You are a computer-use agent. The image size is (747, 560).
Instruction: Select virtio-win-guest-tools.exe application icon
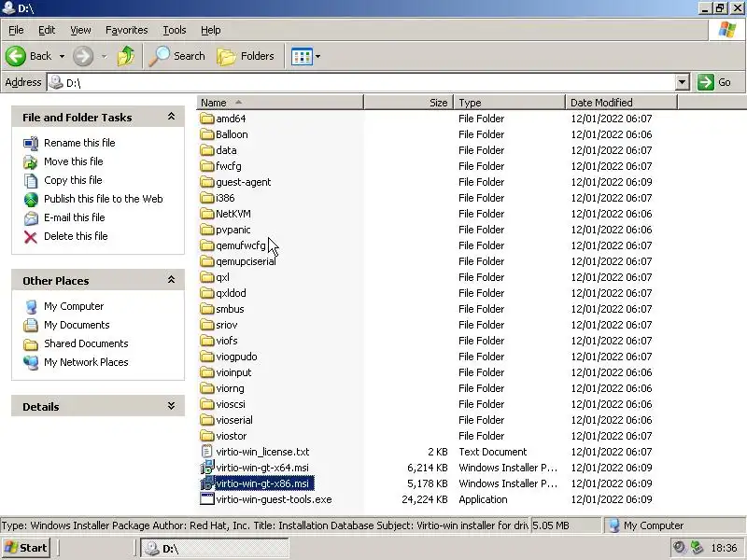pos(206,499)
